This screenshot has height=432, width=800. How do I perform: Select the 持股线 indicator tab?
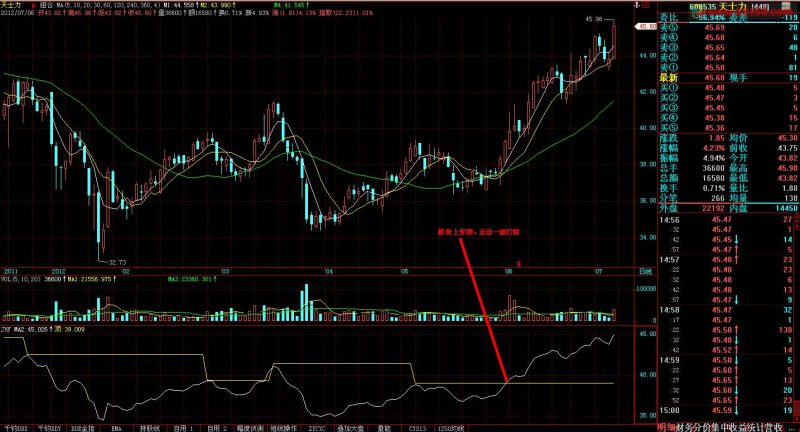click(x=150, y=428)
